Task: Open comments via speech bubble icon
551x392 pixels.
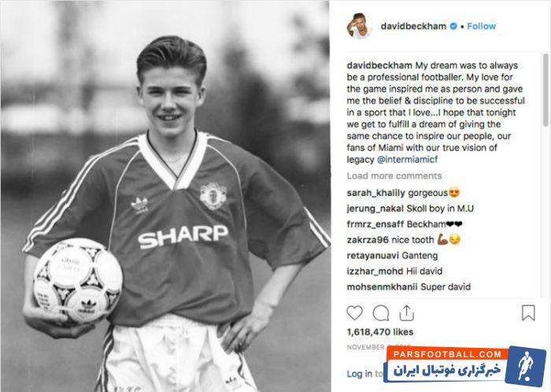Action: (380, 313)
